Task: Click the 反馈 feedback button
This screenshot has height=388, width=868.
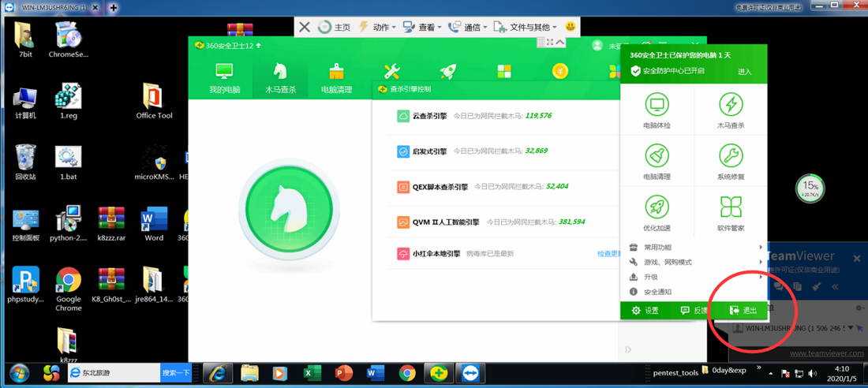Action: click(x=694, y=311)
